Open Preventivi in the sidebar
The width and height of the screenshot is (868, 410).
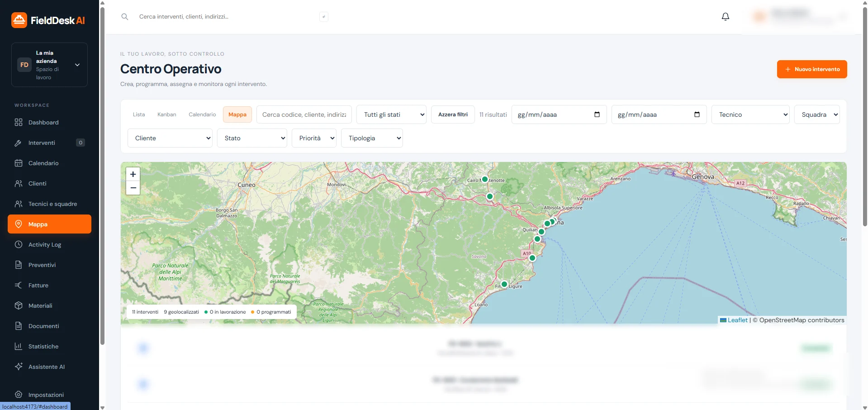49,265
